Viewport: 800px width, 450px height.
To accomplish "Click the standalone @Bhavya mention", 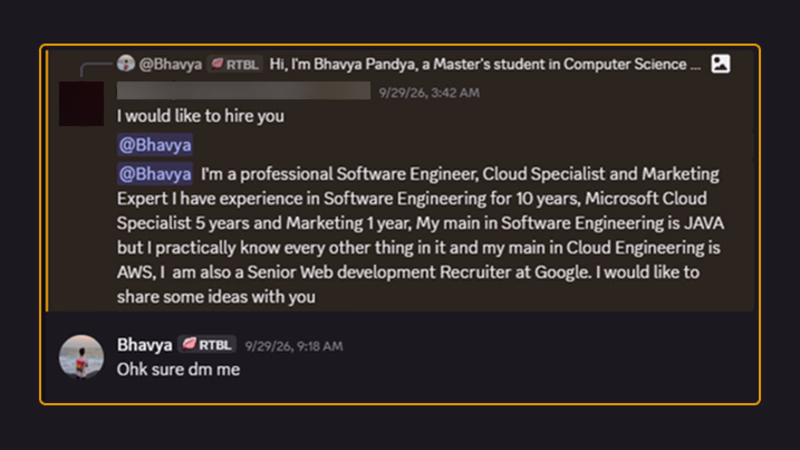I will coord(155,145).
